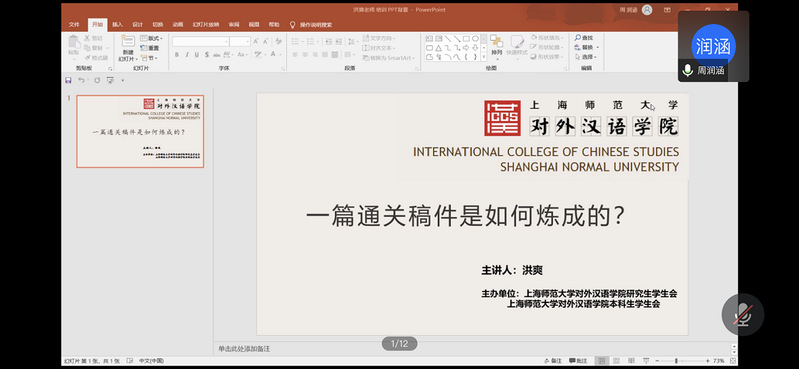Toggle the Notes (备注) pane in status bar
The width and height of the screenshot is (799, 369).
click(553, 361)
